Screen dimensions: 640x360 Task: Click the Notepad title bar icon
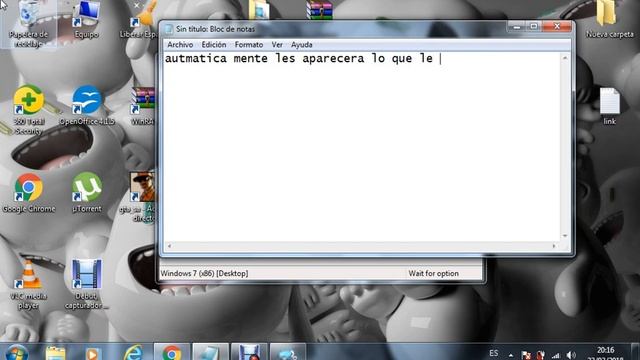169,29
